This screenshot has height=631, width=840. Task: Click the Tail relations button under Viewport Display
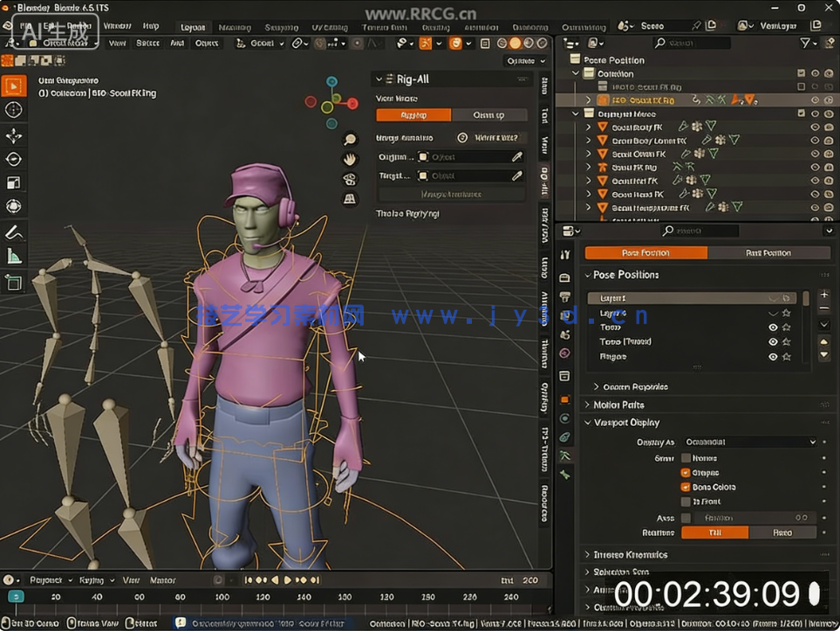click(x=715, y=532)
